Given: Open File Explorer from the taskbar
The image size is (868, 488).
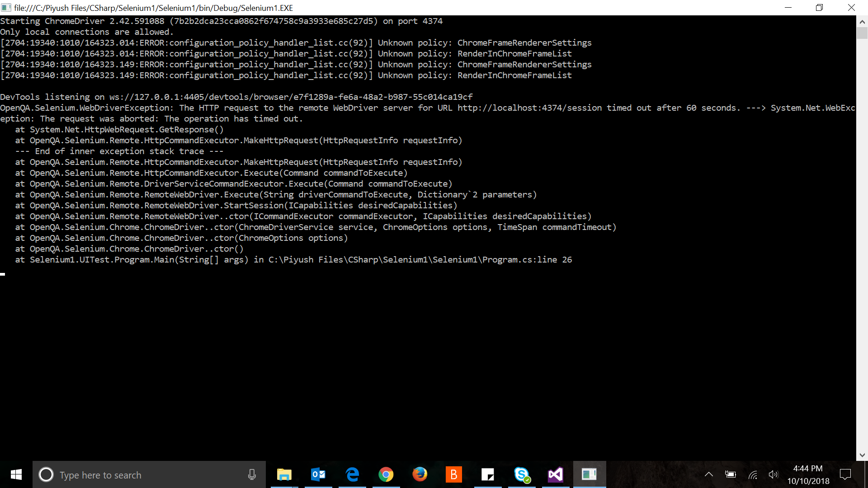Looking at the screenshot, I should (284, 474).
